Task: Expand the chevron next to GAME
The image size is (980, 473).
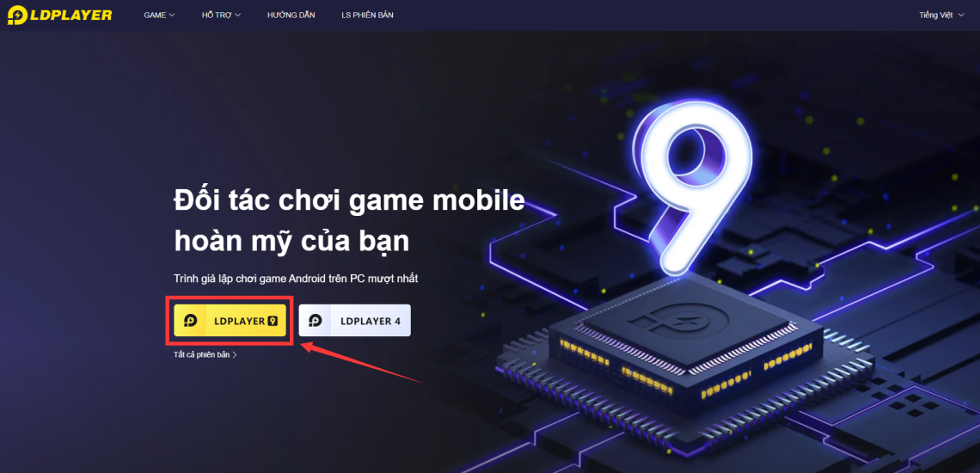Action: pos(172,15)
